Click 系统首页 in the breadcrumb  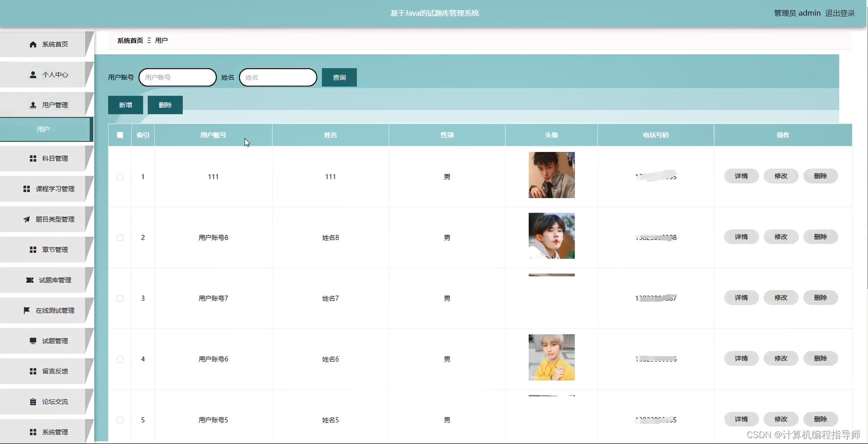click(130, 41)
